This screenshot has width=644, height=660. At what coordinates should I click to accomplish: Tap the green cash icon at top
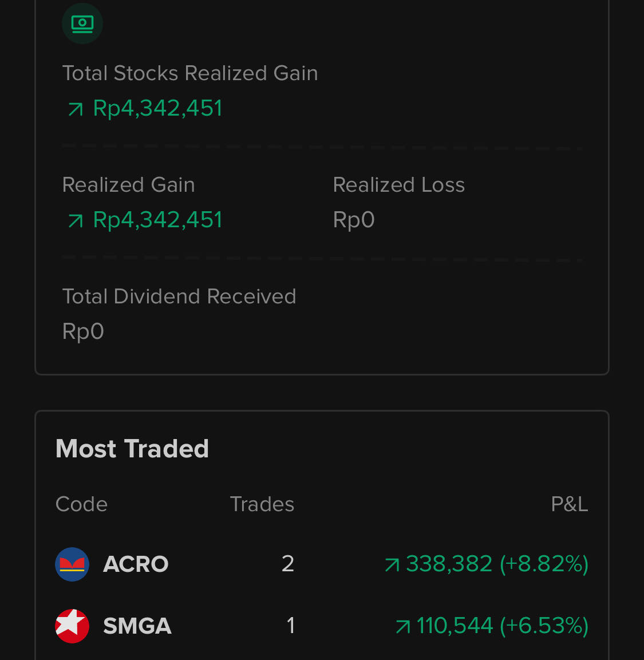click(x=82, y=23)
